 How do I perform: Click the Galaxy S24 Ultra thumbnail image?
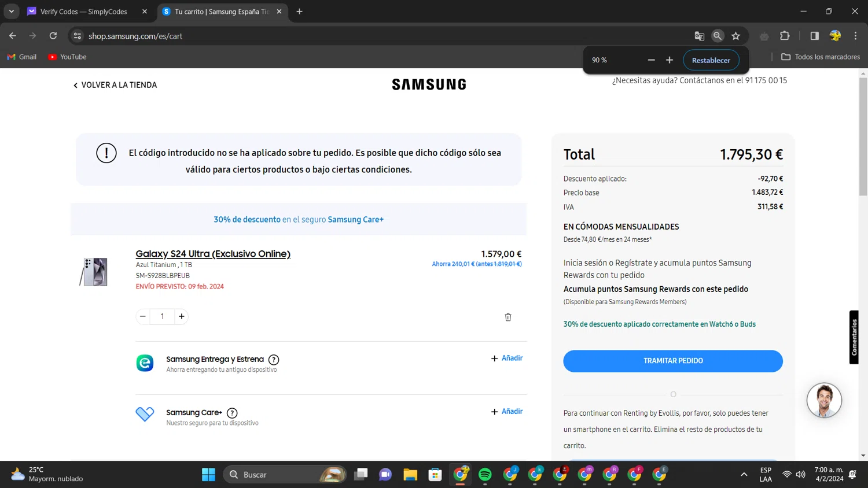click(x=93, y=272)
